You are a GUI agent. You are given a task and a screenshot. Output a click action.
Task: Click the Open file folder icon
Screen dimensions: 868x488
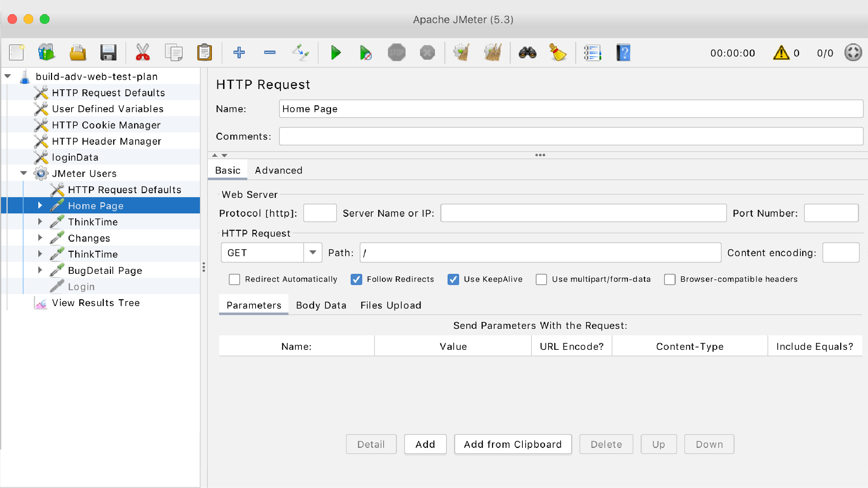(x=78, y=53)
